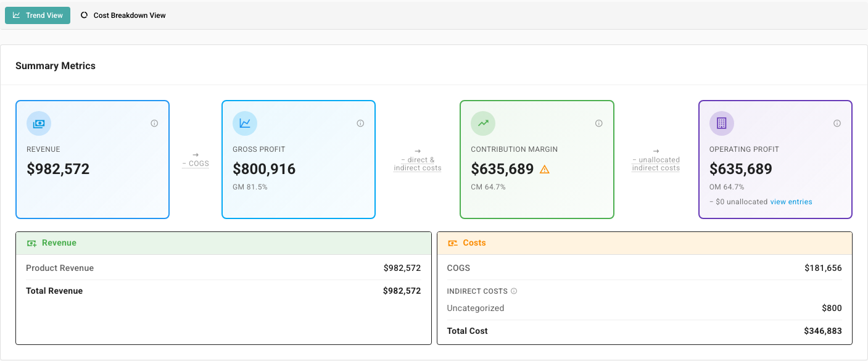
Task: Click the COGS row label in Costs
Action: click(x=458, y=268)
